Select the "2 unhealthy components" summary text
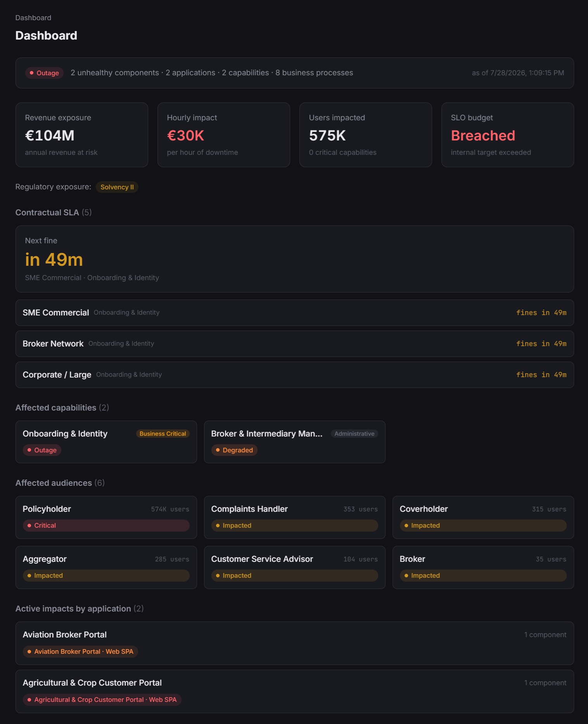The image size is (588, 724). (115, 73)
